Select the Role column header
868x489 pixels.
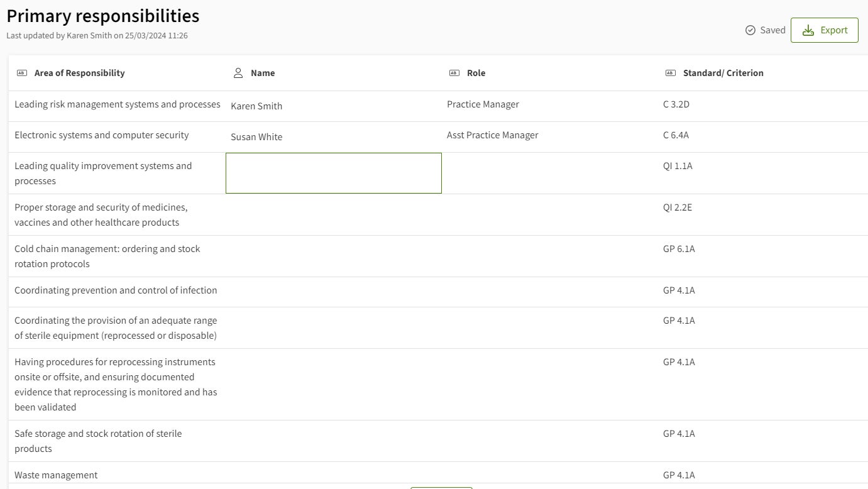tap(476, 73)
